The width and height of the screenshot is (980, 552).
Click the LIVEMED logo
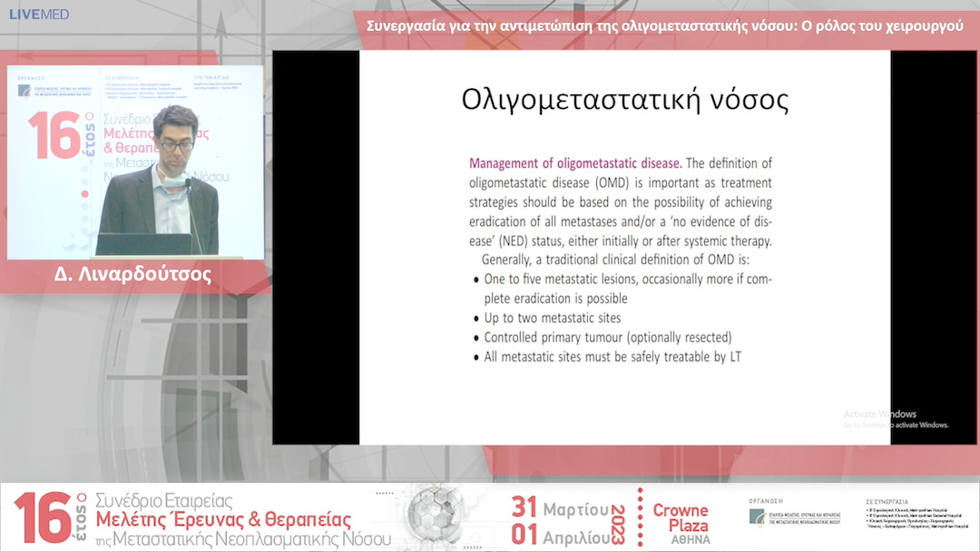tap(38, 15)
